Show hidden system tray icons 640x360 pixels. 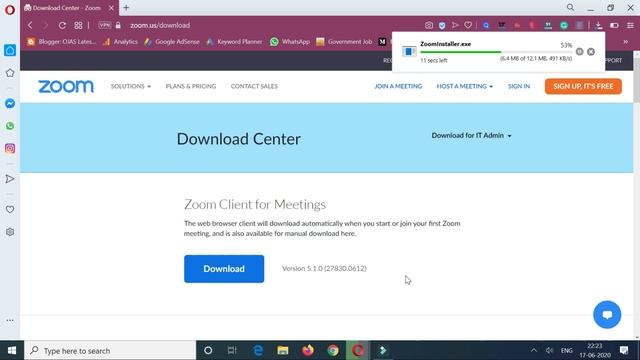534,350
